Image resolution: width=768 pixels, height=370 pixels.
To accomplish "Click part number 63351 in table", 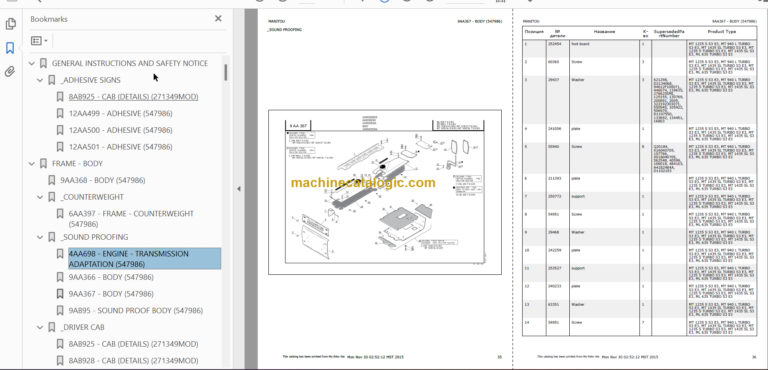I will (553, 304).
